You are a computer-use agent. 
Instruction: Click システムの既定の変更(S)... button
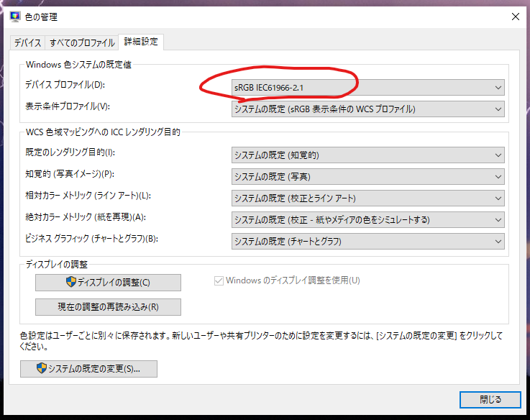coord(88,369)
